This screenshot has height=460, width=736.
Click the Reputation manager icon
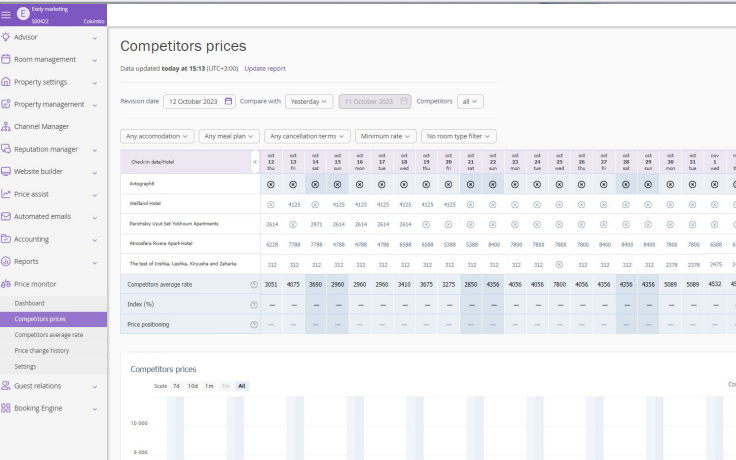click(6, 149)
